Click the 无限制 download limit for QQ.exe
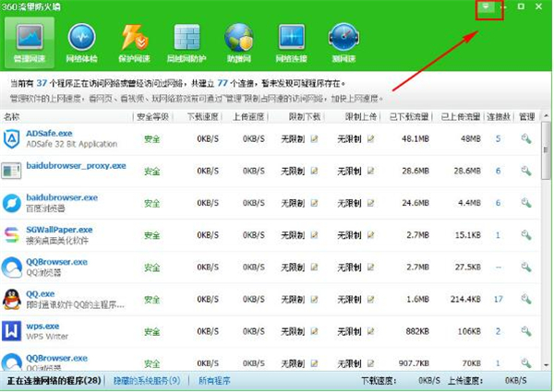 (293, 299)
